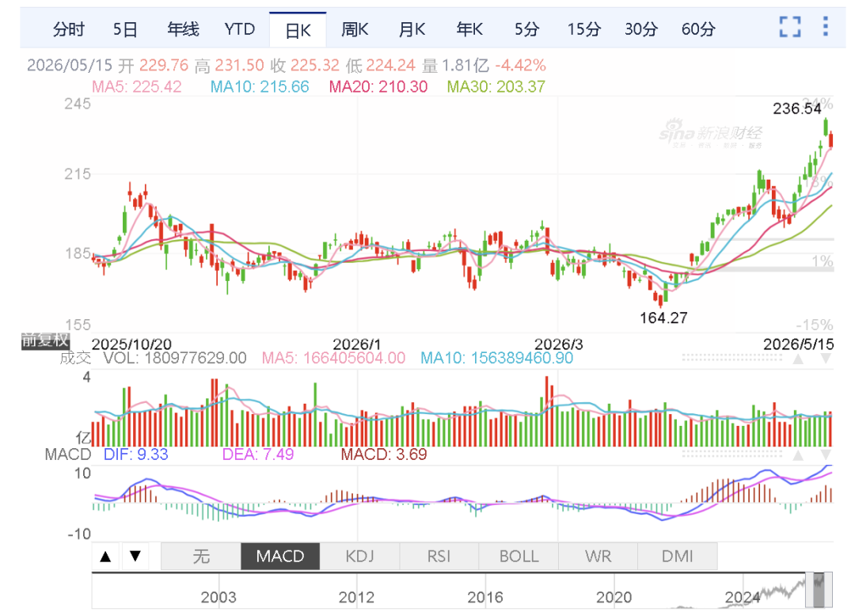This screenshot has width=855, height=616.
Task: Click gray up triangle in volume panel
Action: coord(798,359)
